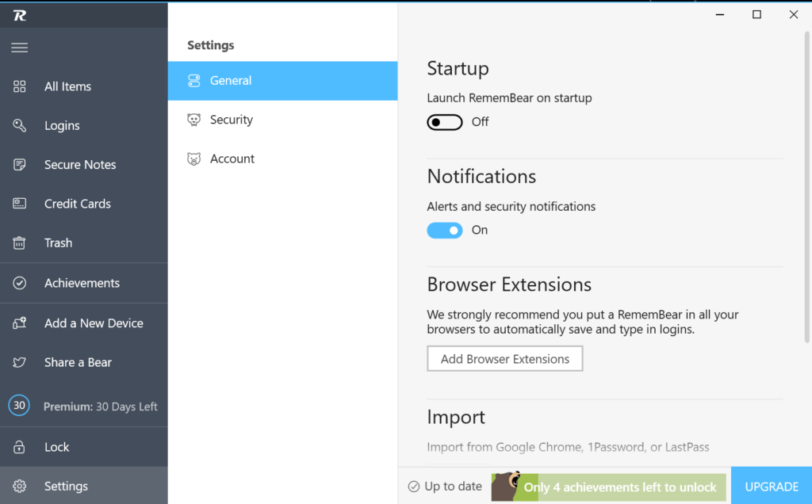
Task: Click the Account bear face icon
Action: [x=193, y=158]
